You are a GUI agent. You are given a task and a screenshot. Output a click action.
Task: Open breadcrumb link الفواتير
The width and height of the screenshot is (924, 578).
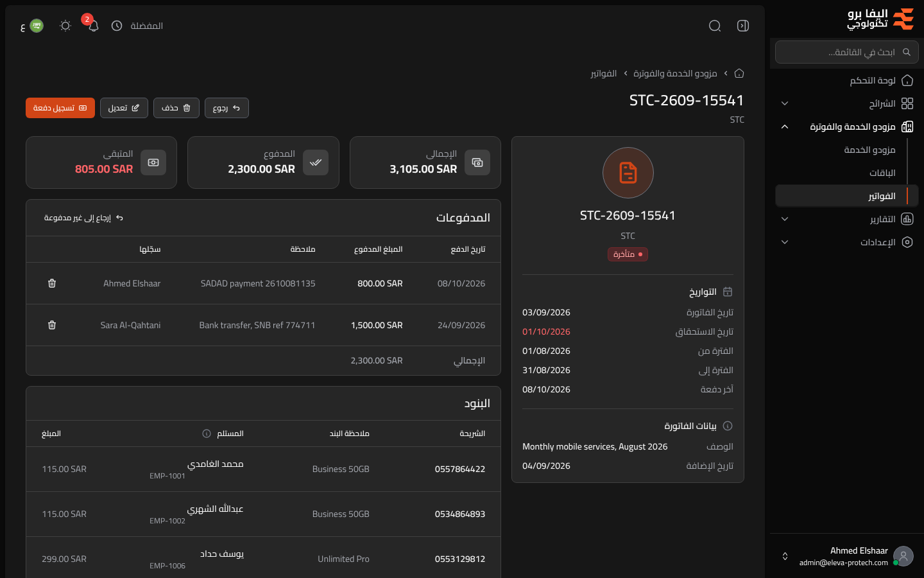603,73
